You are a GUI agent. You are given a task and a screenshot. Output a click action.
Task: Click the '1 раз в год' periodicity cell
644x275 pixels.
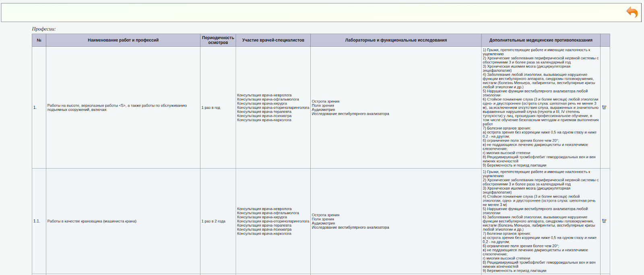pyautogui.click(x=211, y=108)
